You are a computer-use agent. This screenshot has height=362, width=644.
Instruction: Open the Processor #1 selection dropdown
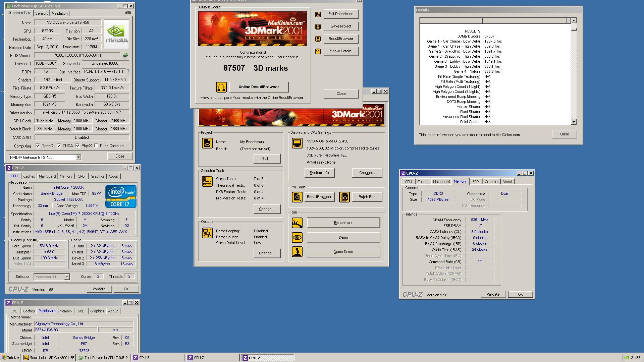point(67,277)
